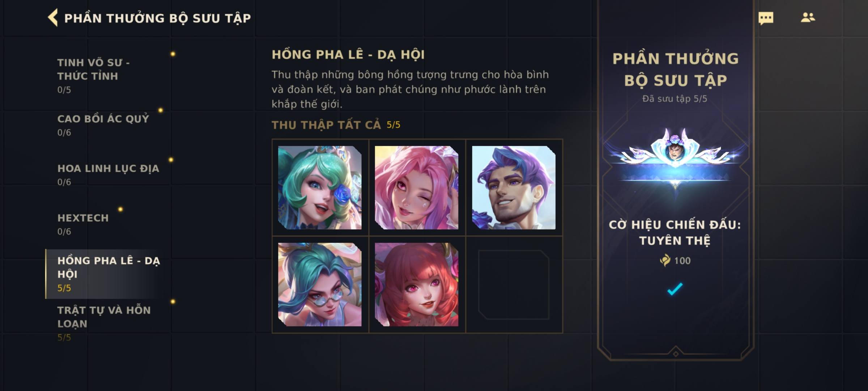View the teal-haired champion with glasses

(x=320, y=285)
